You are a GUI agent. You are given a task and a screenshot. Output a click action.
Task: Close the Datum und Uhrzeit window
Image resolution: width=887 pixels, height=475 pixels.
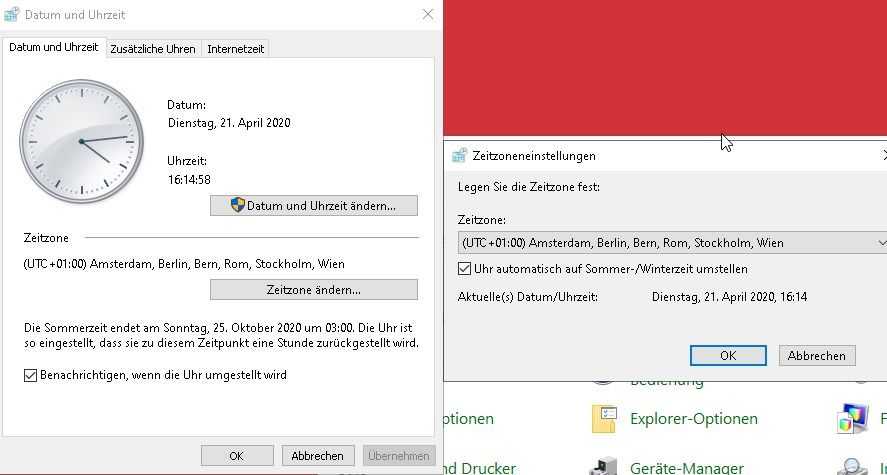pyautogui.click(x=428, y=14)
